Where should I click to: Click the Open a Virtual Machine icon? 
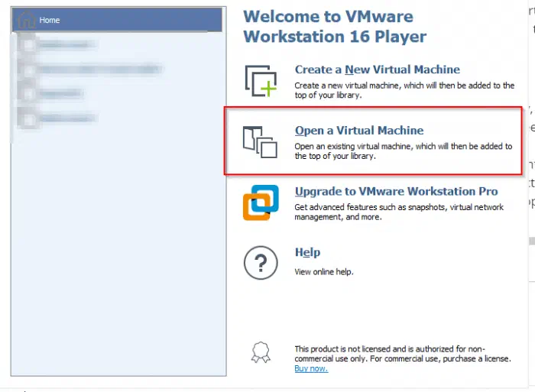click(x=260, y=142)
